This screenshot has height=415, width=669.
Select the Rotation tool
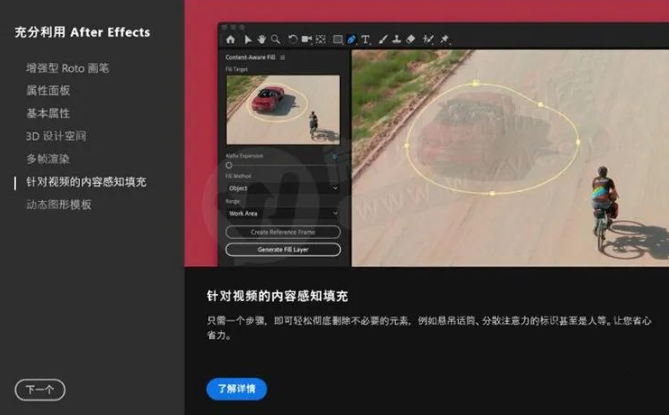coord(292,40)
